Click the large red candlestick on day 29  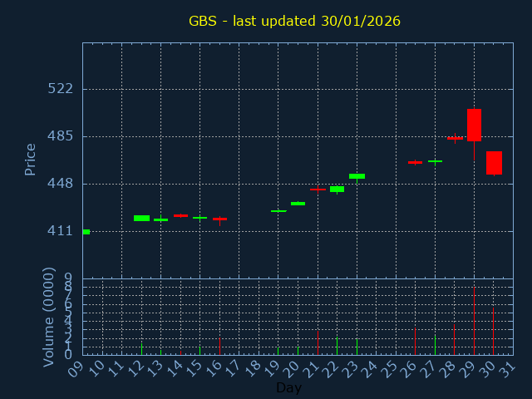[474, 125]
